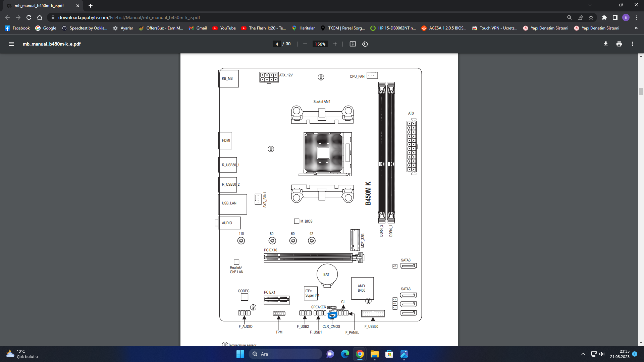Click the taskbar search box Ara
Screen dimensions: 644x362
click(285, 354)
